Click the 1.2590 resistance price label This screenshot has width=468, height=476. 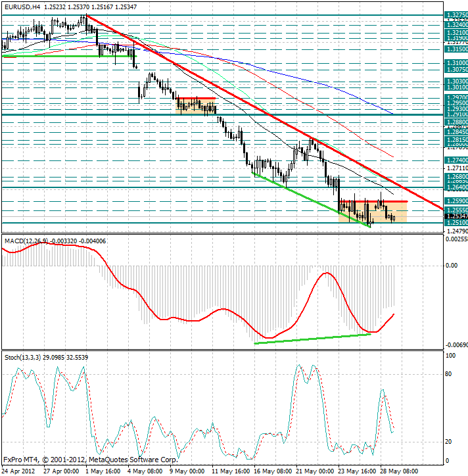(456, 201)
